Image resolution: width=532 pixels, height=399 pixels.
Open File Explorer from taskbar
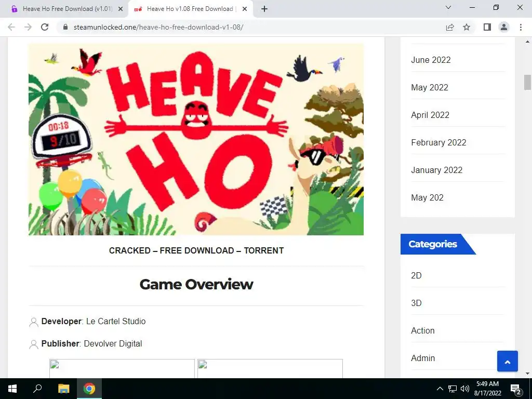tap(63, 389)
